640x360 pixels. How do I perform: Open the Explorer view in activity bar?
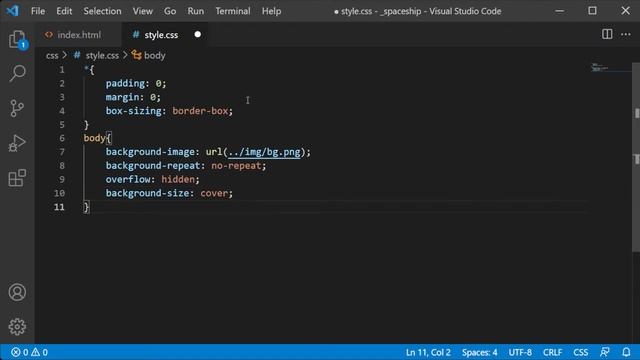[17, 39]
